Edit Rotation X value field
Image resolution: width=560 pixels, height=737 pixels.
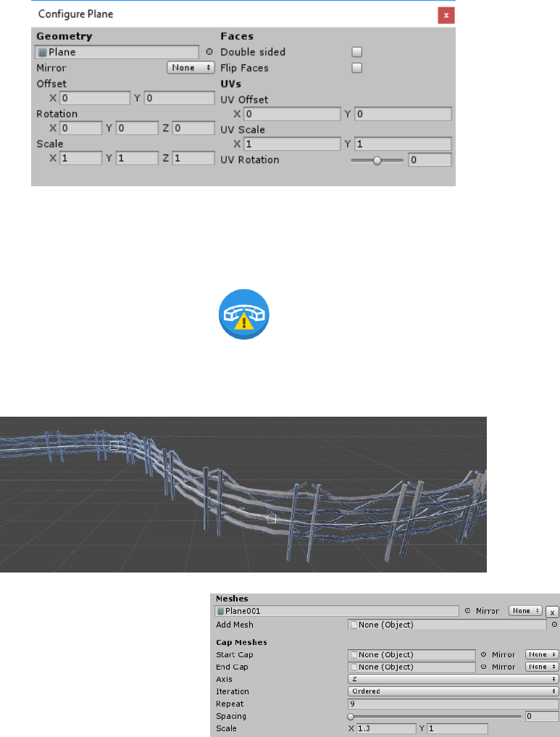click(80, 128)
